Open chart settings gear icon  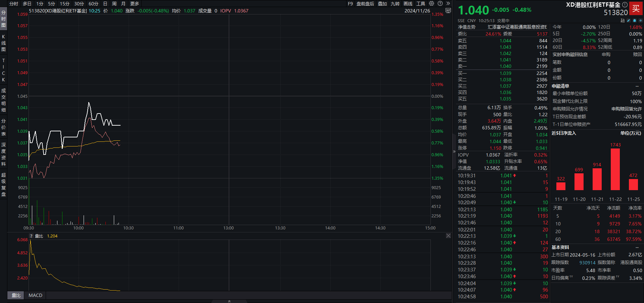(x=431, y=4)
